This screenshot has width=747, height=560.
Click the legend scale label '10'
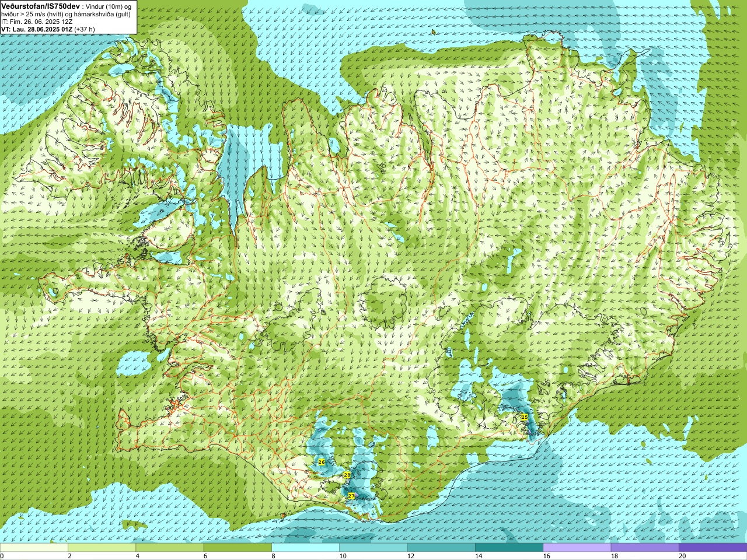343,556
